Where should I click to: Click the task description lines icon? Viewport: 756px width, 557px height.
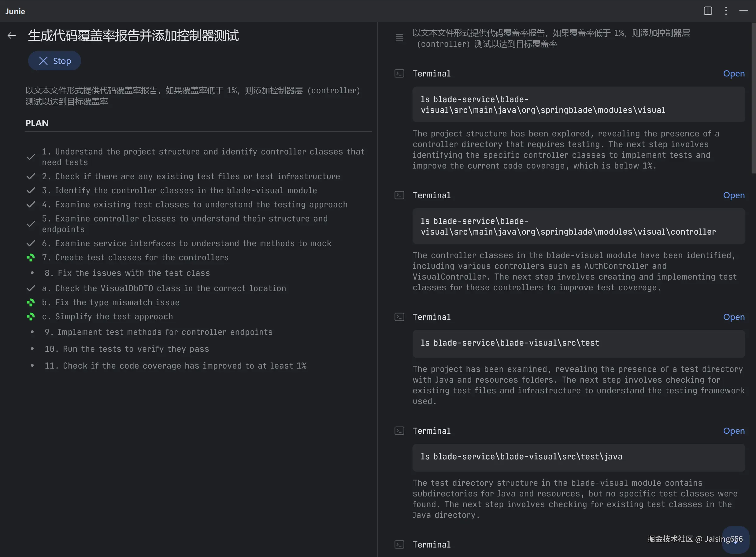click(399, 37)
